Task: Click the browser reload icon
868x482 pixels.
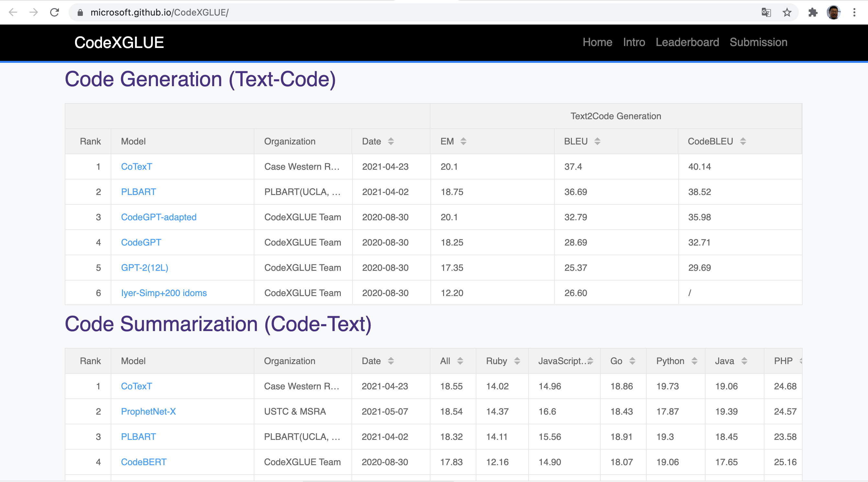Action: pos(55,13)
